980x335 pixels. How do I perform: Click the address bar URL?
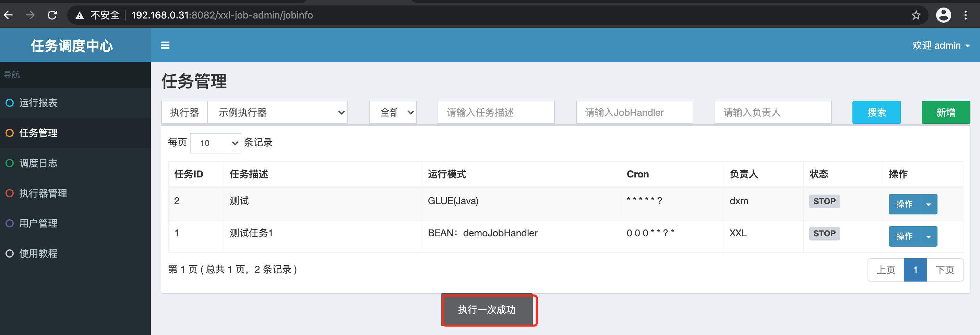pyautogui.click(x=222, y=15)
